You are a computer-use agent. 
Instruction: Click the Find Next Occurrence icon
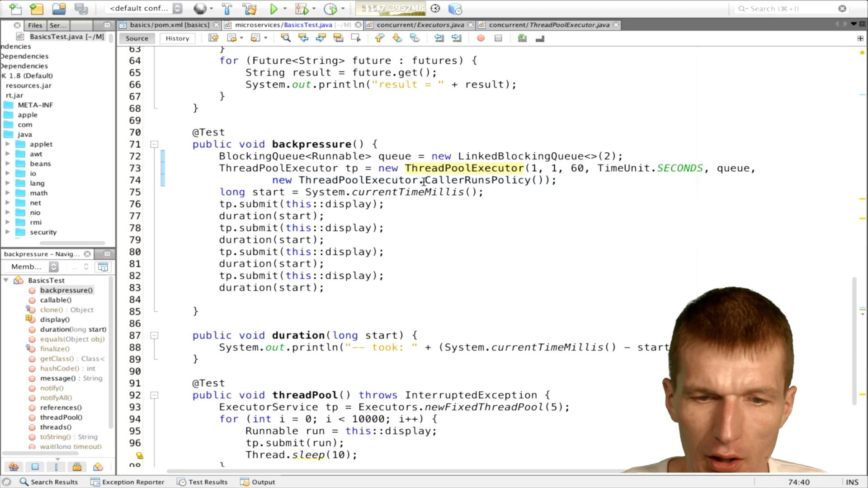321,38
